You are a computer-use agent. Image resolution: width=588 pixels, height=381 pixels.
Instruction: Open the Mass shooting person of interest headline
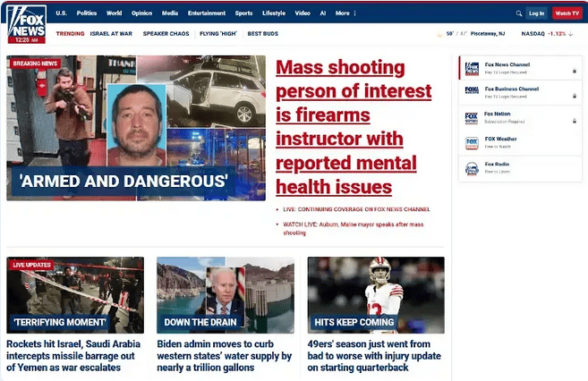pos(354,127)
